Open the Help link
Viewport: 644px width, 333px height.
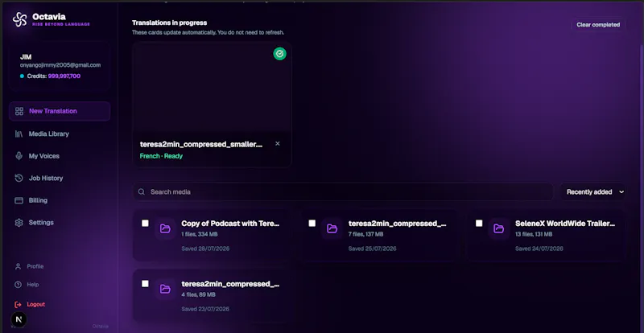[x=33, y=285]
